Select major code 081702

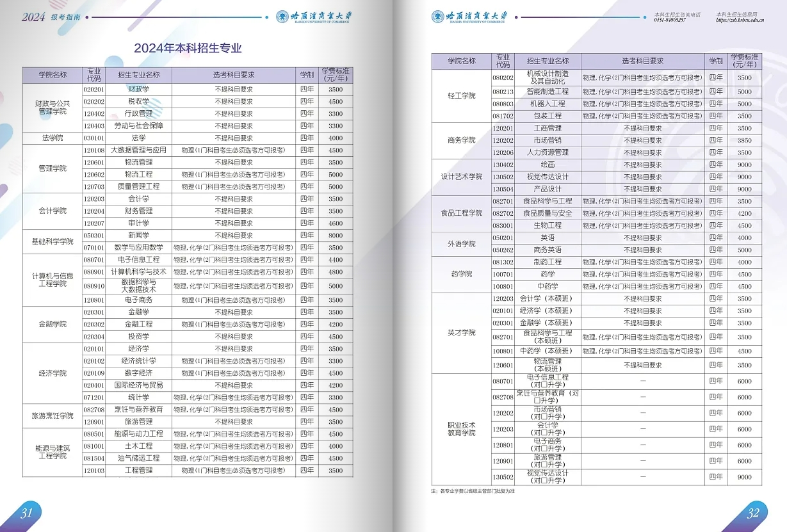(503, 117)
